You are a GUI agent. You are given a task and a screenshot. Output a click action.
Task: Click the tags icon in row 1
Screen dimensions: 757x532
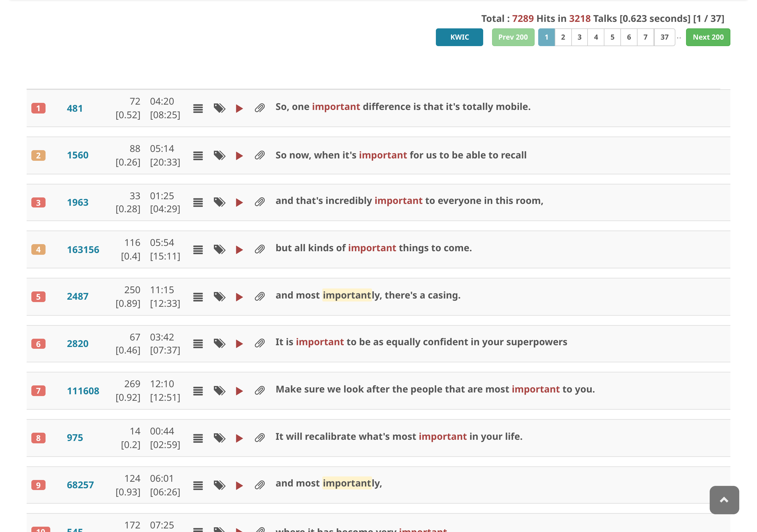coord(219,108)
